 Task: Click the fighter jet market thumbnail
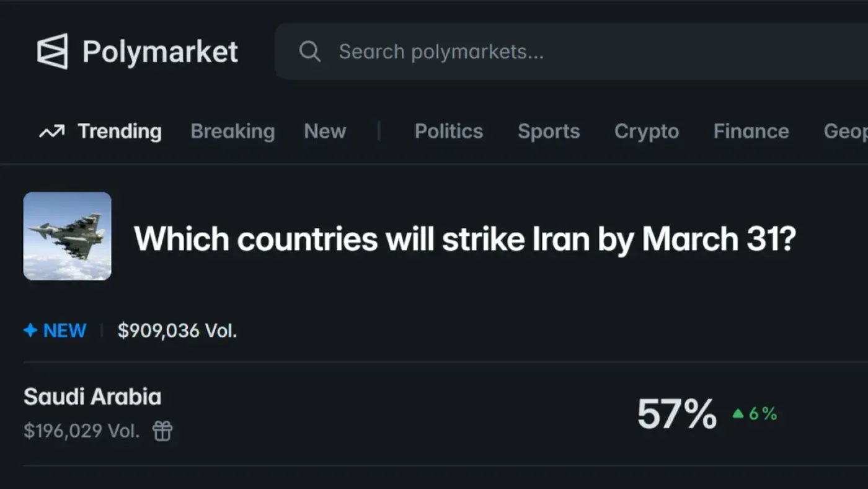(67, 236)
